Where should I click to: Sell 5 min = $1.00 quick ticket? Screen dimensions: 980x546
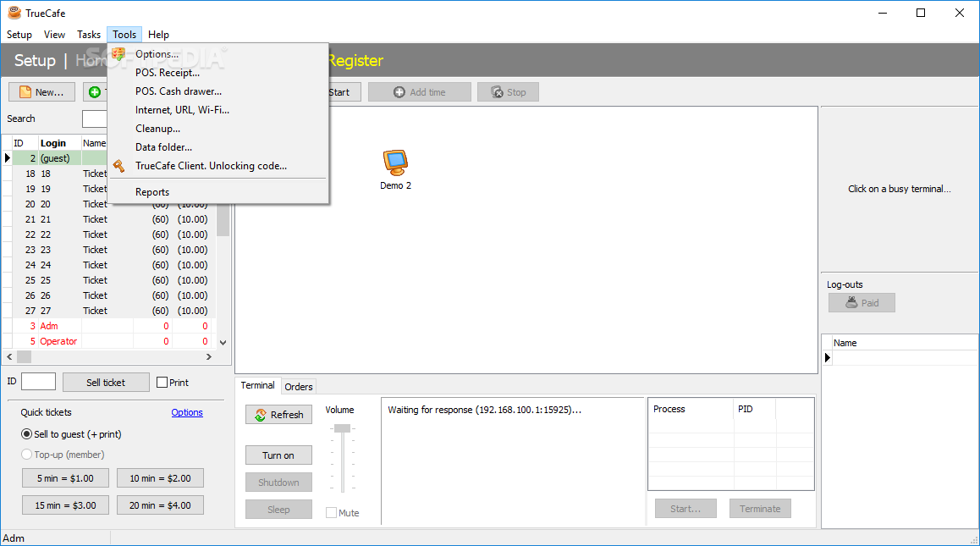coord(65,477)
